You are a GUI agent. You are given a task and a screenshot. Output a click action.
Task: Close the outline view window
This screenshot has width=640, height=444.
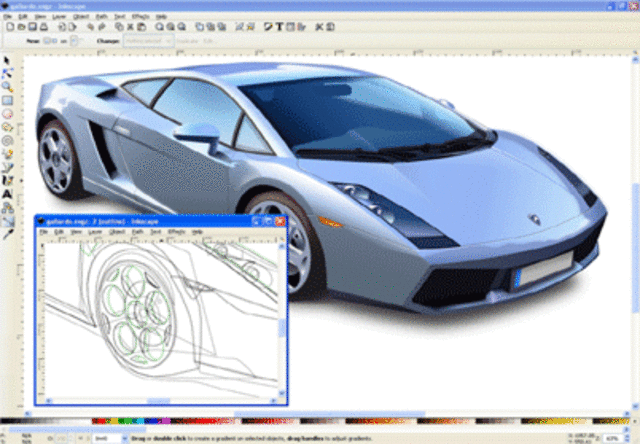coord(280,221)
